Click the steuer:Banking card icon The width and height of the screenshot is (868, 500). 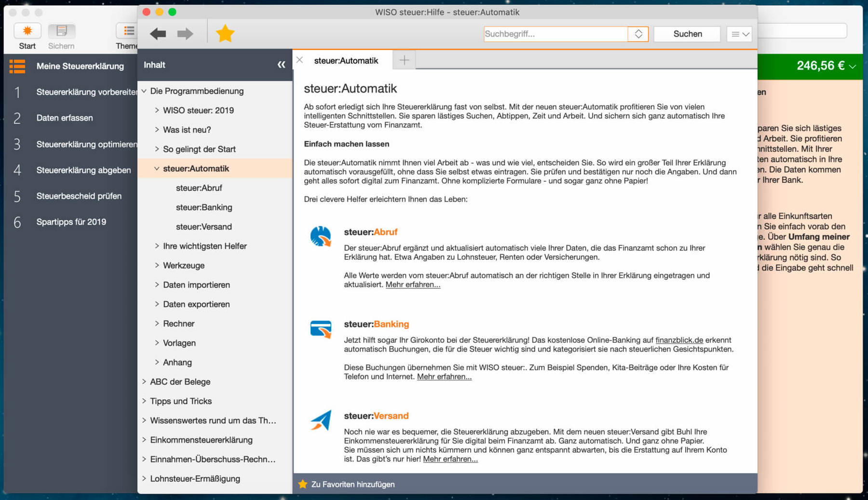[x=321, y=329]
